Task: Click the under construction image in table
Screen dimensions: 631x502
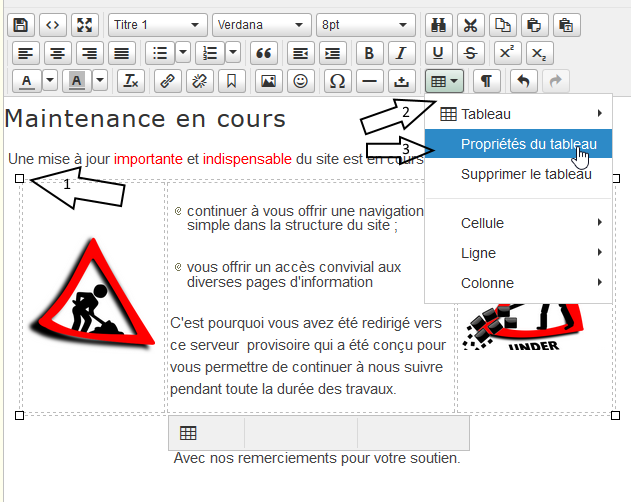Action: tap(523, 327)
